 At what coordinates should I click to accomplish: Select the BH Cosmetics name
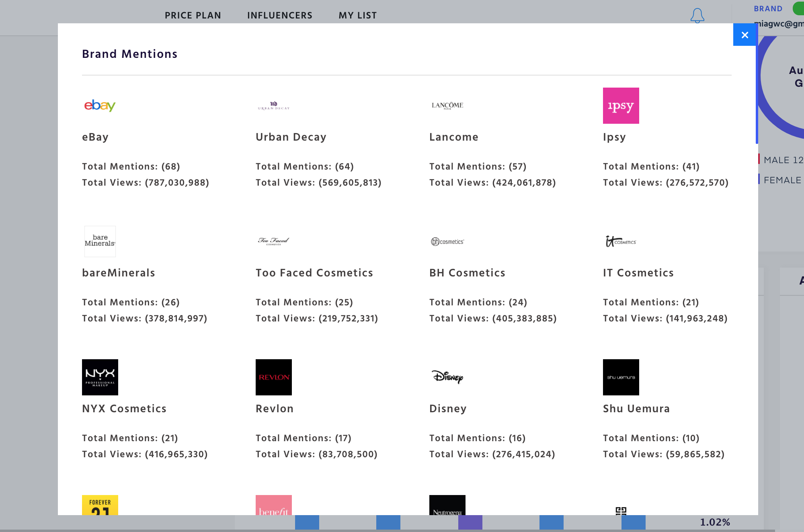point(467,273)
